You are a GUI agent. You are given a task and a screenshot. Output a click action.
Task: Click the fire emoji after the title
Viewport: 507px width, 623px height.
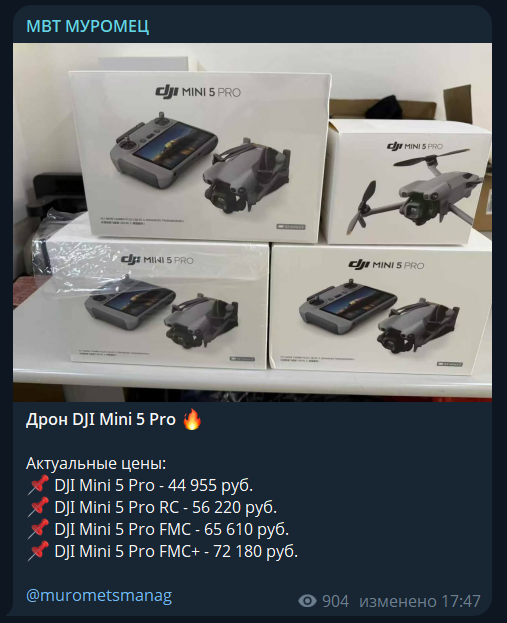pos(192,419)
